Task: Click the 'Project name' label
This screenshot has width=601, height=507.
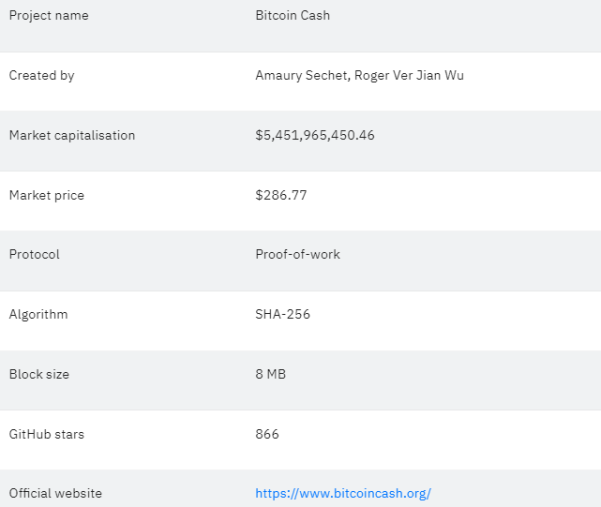Action: click(49, 16)
